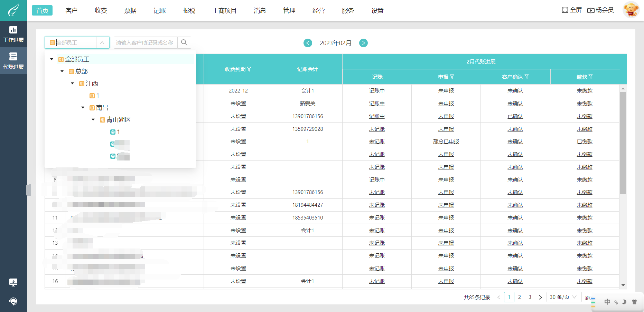This screenshot has height=312, width=644.
Task: Collapse the 南昌 branch in the tree
Action: pos(83,107)
